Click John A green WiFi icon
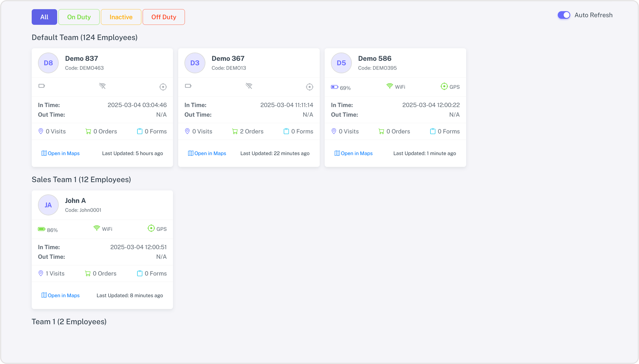 coord(97,228)
